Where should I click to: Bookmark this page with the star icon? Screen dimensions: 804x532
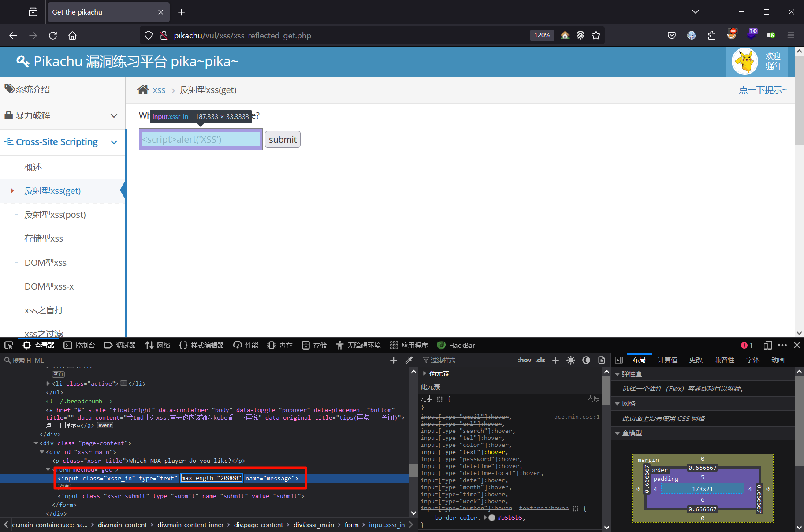tap(596, 35)
